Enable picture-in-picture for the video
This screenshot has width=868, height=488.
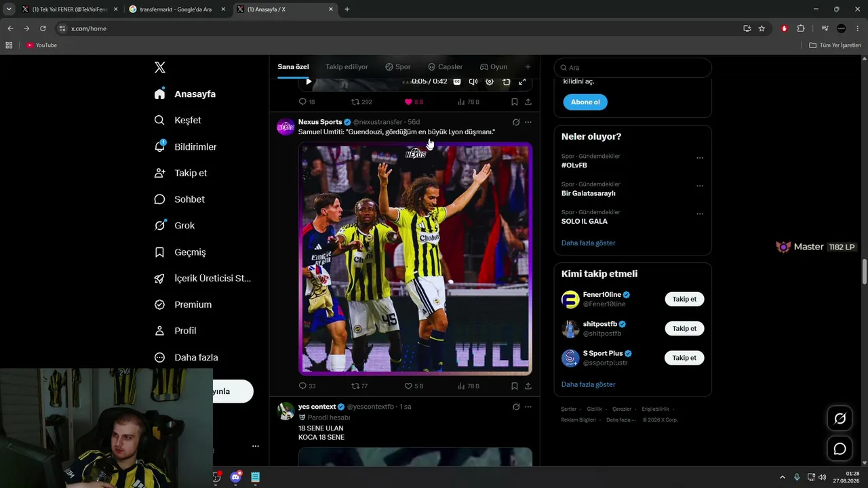[x=506, y=81]
